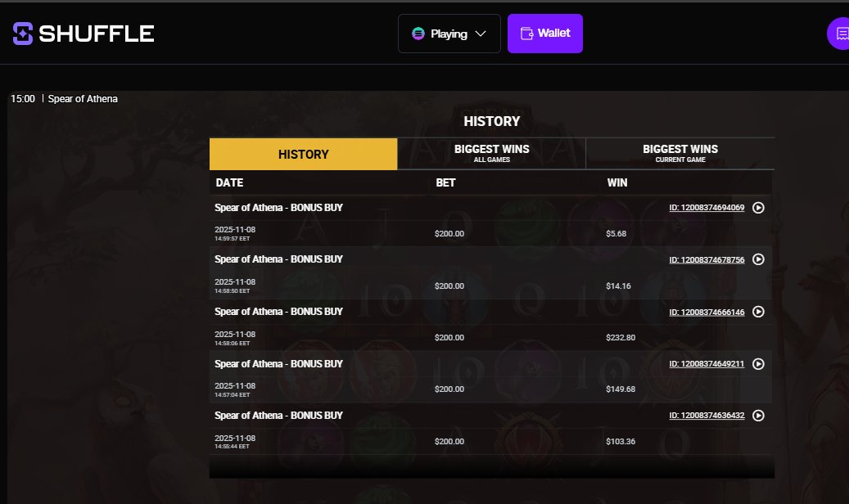Click $200.00 bet in the 14:59:57 row
Screen dimensions: 849x504
pyautogui.click(x=449, y=234)
